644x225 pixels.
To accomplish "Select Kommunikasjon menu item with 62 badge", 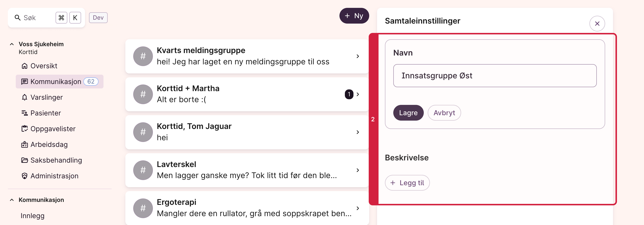I will 59,82.
